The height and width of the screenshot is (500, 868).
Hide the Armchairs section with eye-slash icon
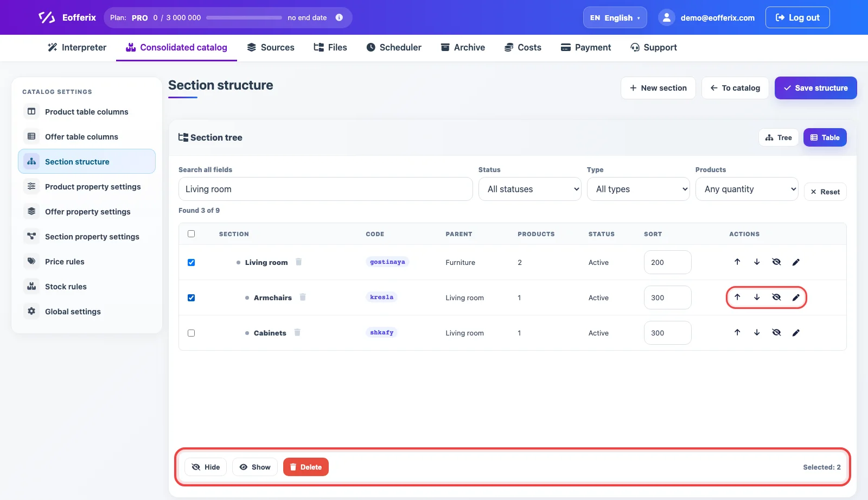coord(776,297)
